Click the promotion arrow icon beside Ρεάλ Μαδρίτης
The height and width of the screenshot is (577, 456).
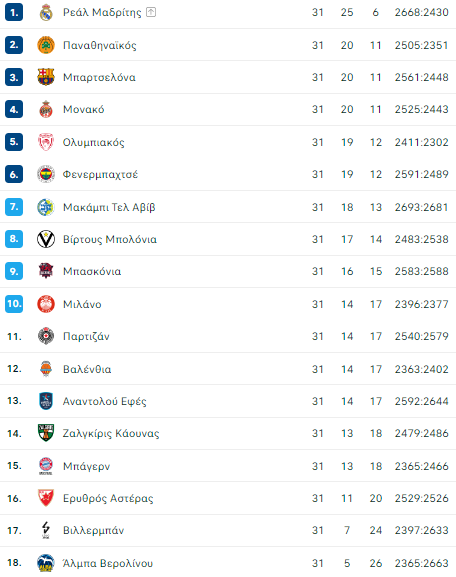click(151, 12)
